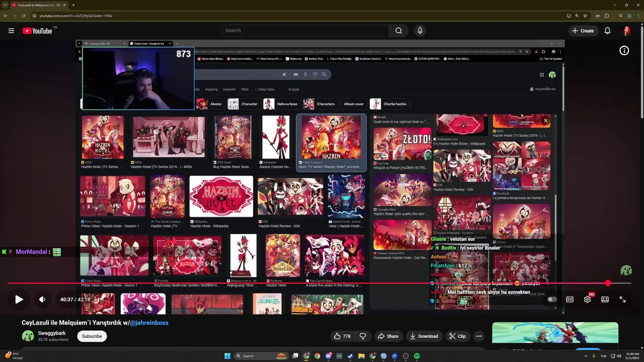
Task: Open more actions three-dot menu
Action: (479, 336)
